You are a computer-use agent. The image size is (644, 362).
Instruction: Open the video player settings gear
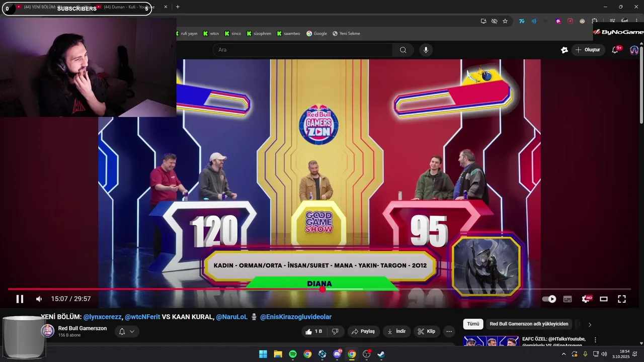pos(586,299)
